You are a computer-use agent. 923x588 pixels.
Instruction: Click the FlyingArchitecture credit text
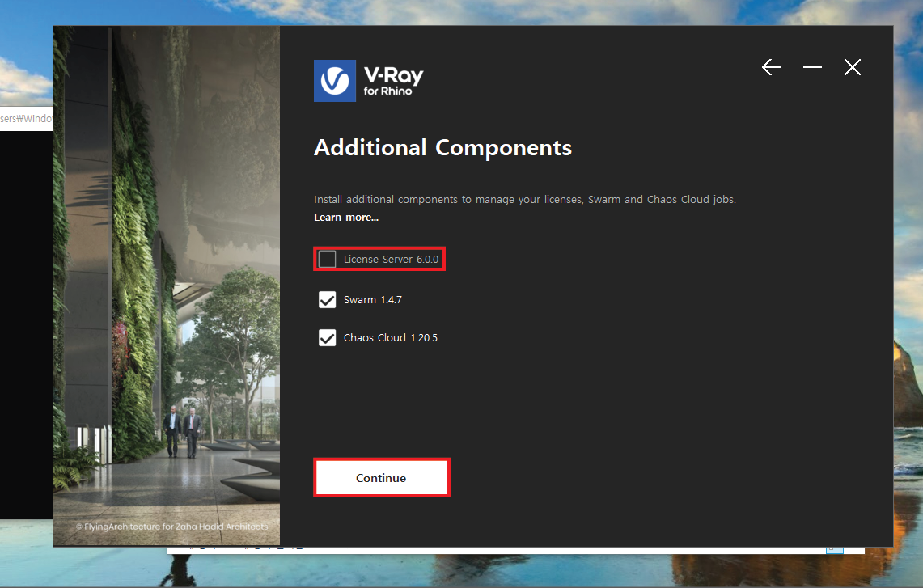point(171,527)
